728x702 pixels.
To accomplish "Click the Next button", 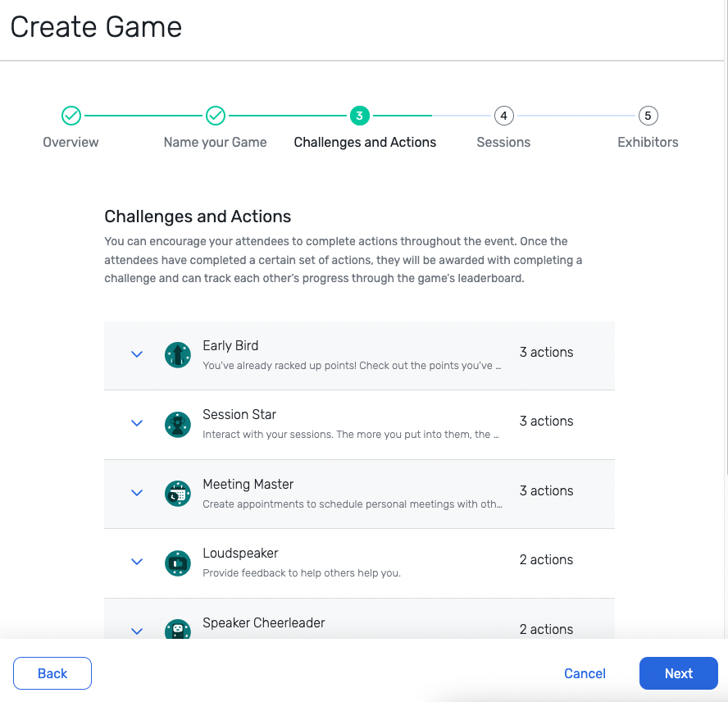I will coord(679,673).
